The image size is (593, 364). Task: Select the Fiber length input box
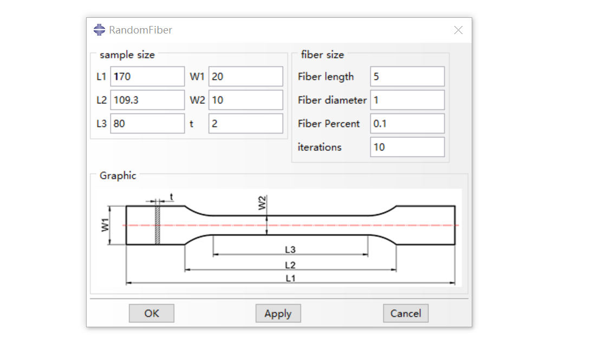pos(407,77)
